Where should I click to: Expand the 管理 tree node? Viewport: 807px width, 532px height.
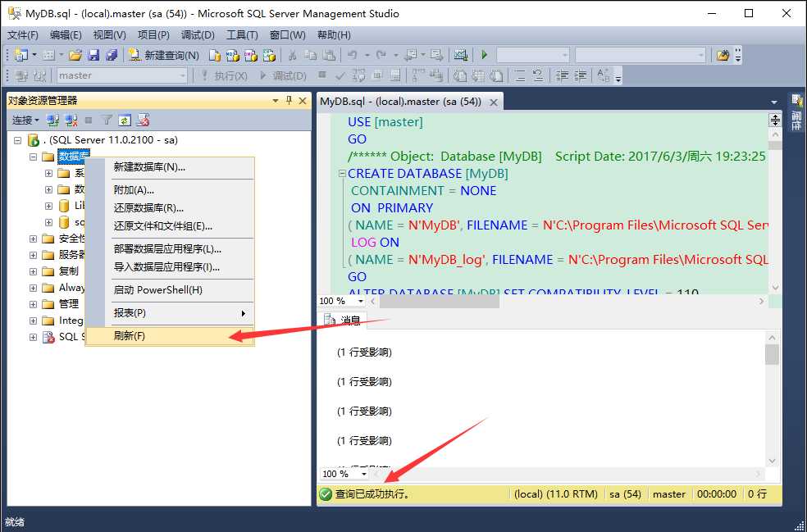(x=34, y=304)
